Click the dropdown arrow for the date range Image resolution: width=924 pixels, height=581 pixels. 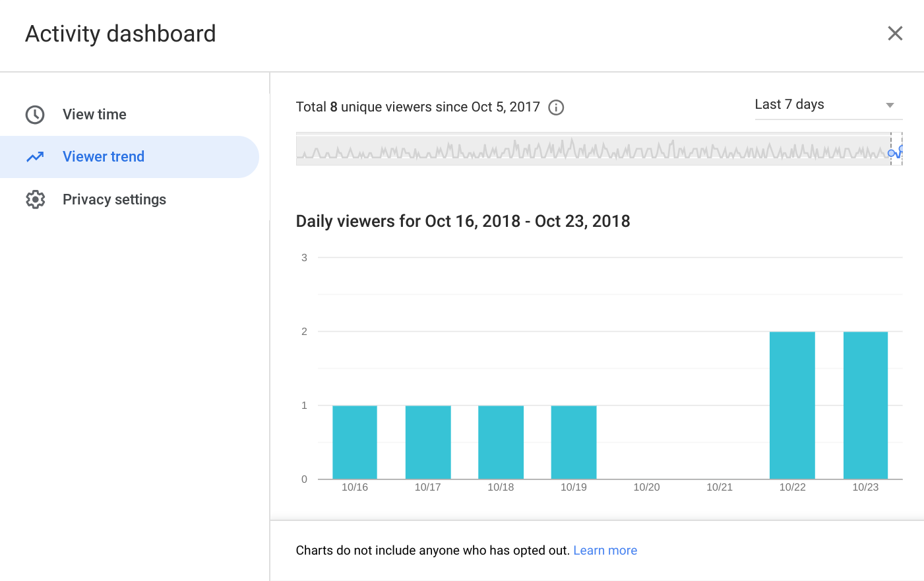click(x=891, y=105)
